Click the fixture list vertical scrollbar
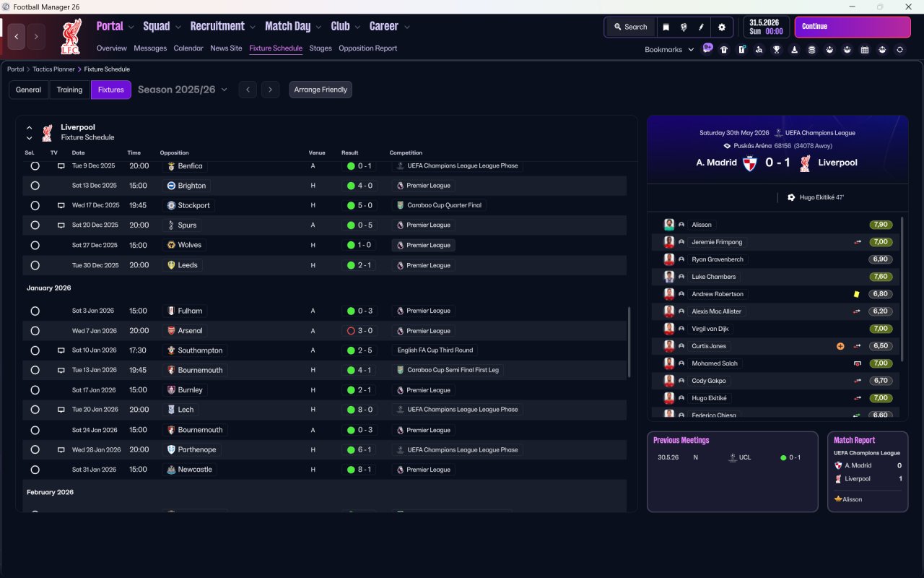 coord(630,342)
